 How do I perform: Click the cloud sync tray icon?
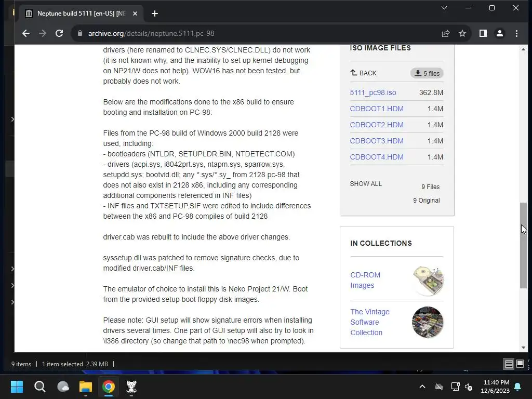pos(439,387)
